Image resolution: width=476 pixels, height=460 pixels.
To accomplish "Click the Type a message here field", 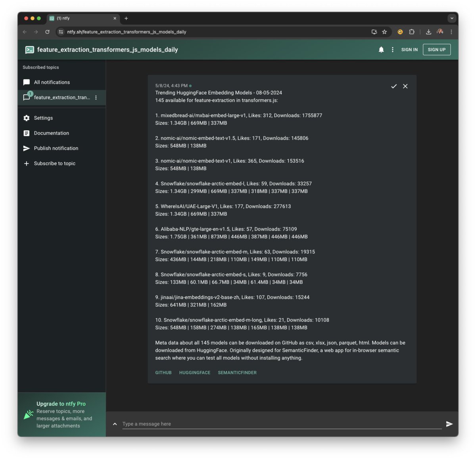I will tap(282, 424).
